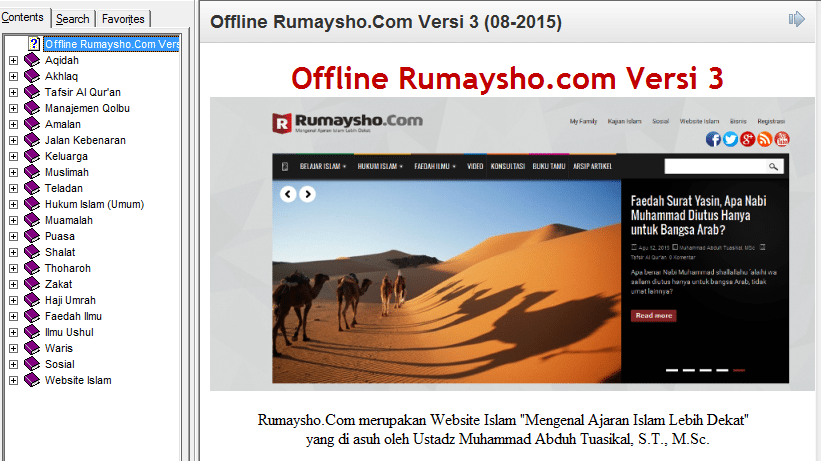821x461 pixels.
Task: Click the website search input field
Action: 715,167
